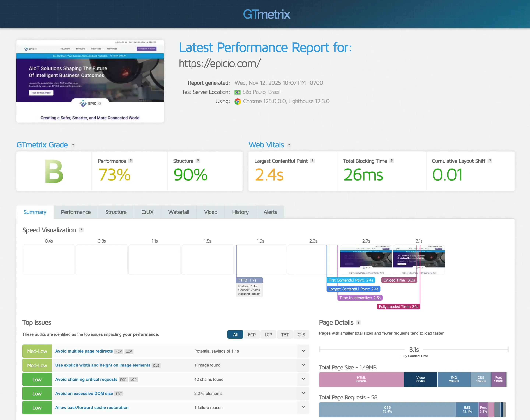Click the Speed Visualization help icon

[81, 230]
